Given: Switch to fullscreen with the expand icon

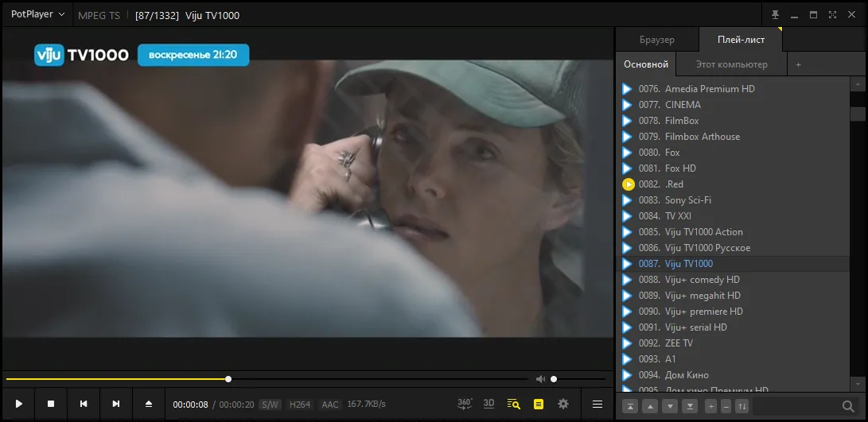Looking at the screenshot, I should pos(832,15).
